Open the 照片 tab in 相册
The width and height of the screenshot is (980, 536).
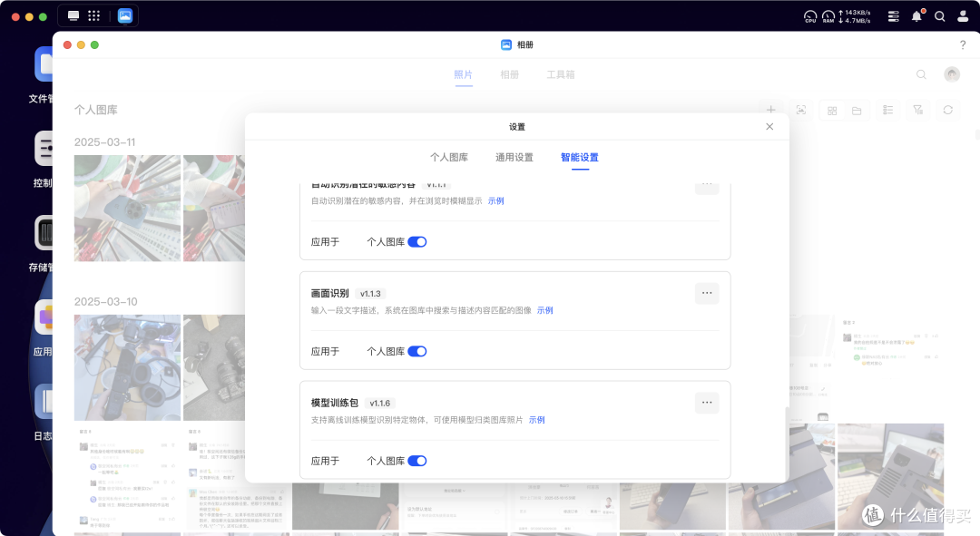463,74
